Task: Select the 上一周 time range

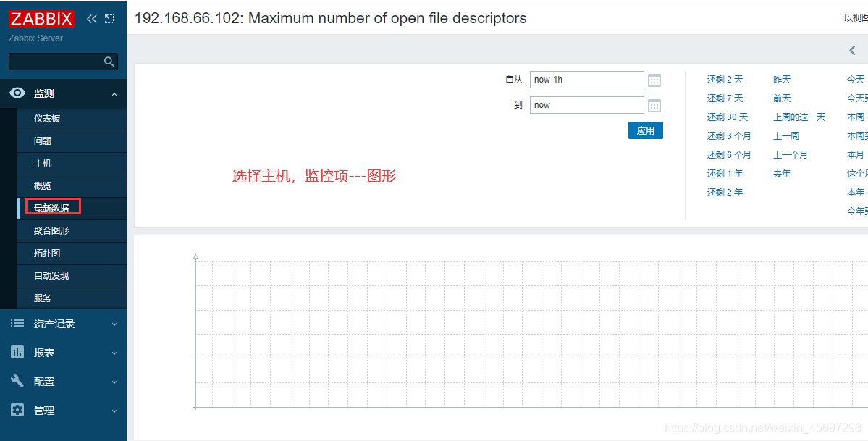Action: 786,135
